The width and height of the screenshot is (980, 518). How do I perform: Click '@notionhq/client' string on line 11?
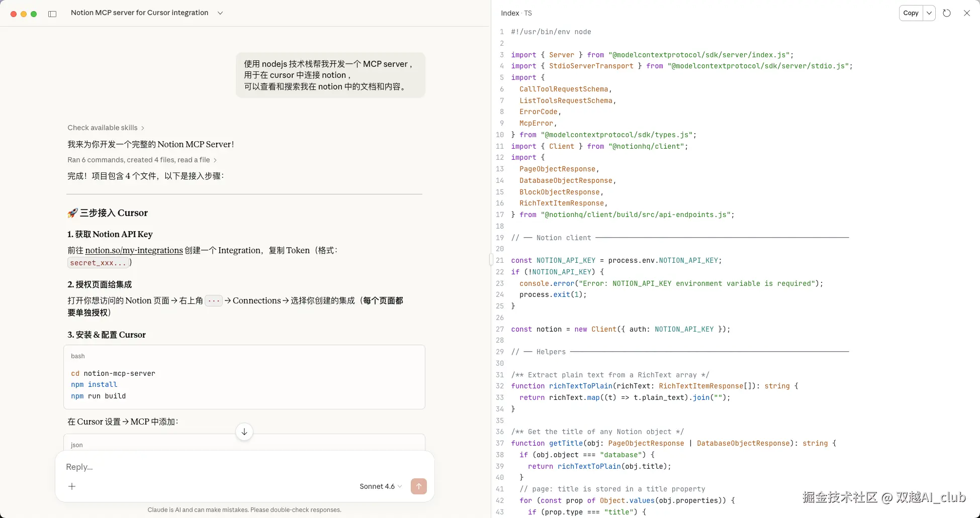(646, 146)
